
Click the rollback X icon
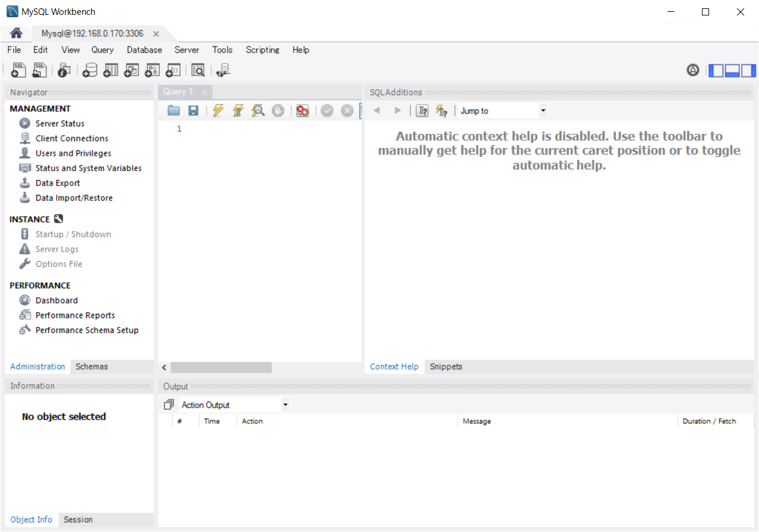(347, 111)
